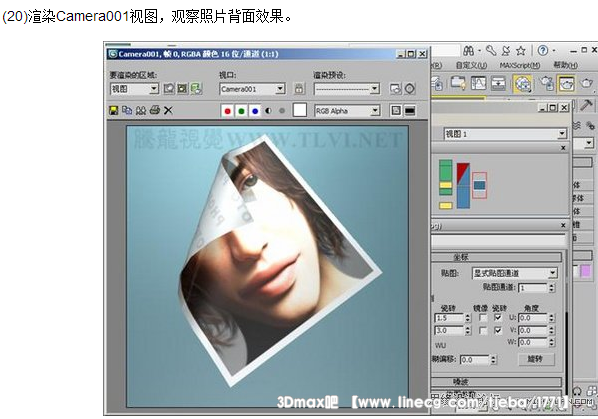Uncheck the second-row 瓷砖 tile checkbox
The image size is (598, 419).
[x=498, y=330]
